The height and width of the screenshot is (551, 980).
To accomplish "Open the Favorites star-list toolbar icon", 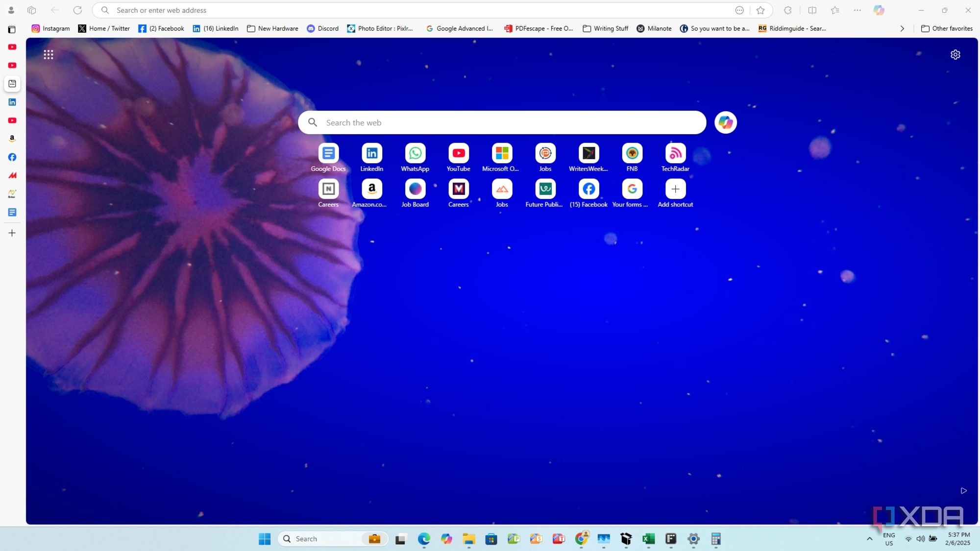I will click(x=835, y=10).
